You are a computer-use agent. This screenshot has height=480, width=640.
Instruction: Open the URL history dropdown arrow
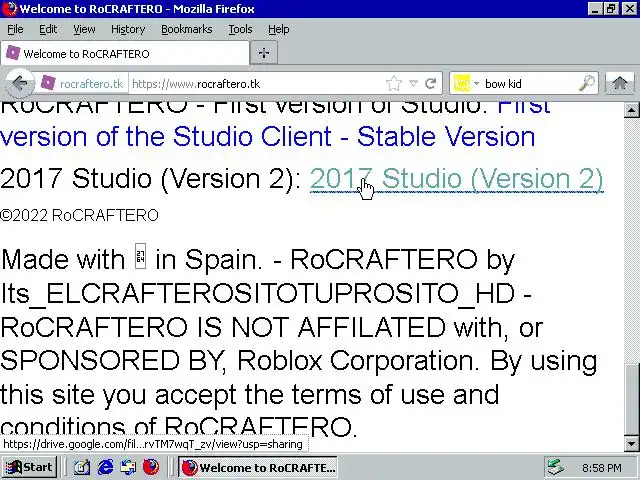pos(413,84)
